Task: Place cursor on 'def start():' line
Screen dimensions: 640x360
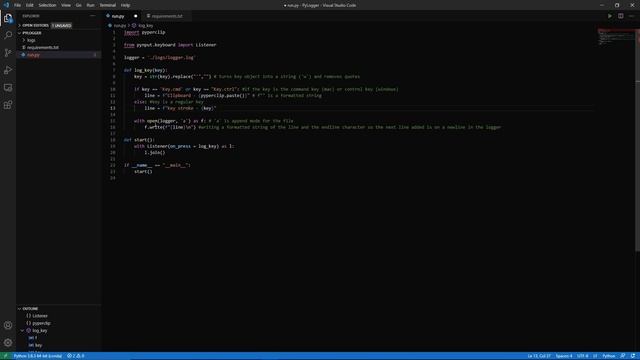Action: click(139, 140)
